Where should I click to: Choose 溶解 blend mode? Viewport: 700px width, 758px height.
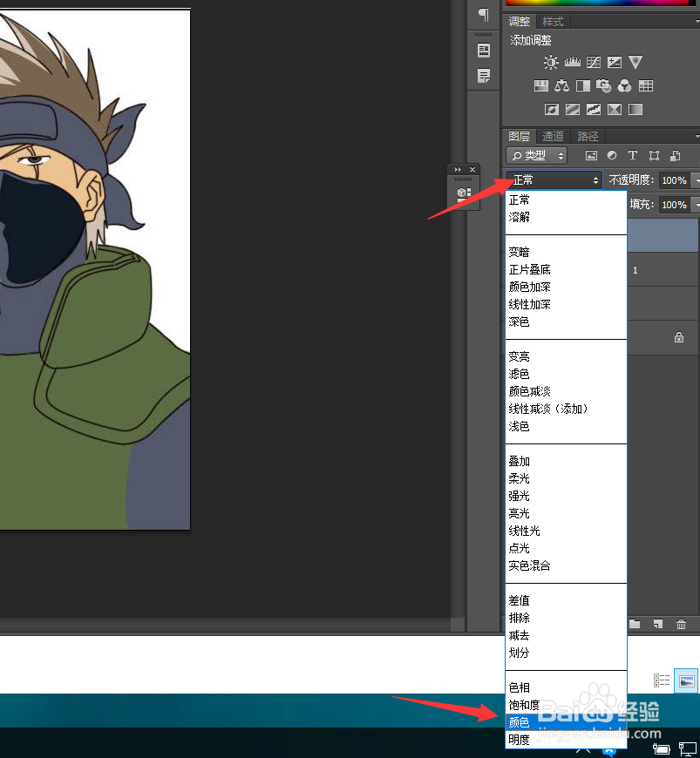(566, 217)
